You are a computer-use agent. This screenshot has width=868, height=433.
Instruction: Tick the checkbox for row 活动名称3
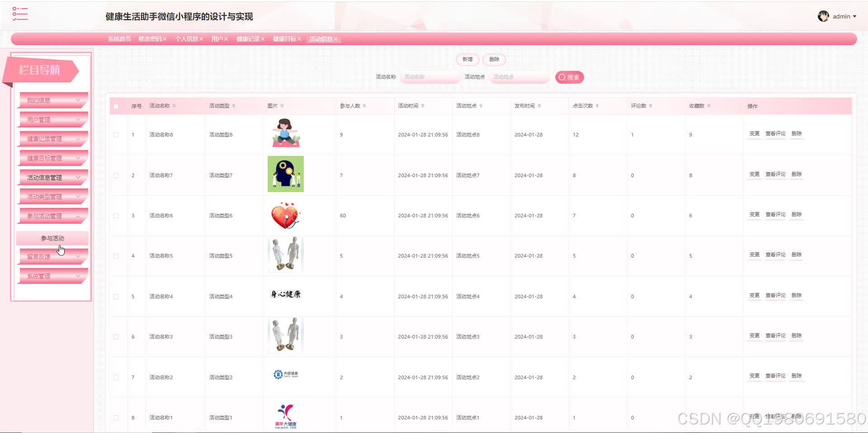tap(116, 337)
